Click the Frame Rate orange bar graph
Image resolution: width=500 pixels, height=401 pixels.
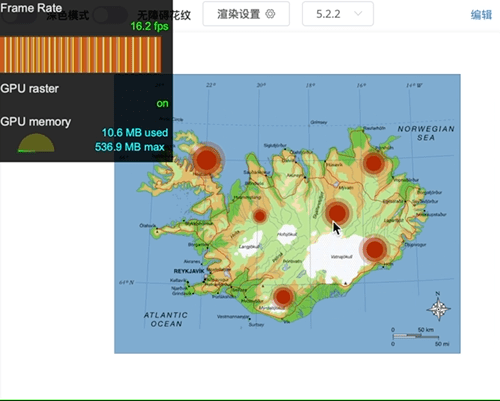[x=81, y=55]
